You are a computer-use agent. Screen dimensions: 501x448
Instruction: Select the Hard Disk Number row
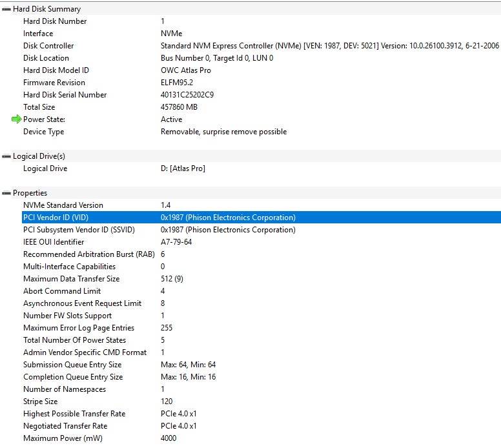point(261,21)
